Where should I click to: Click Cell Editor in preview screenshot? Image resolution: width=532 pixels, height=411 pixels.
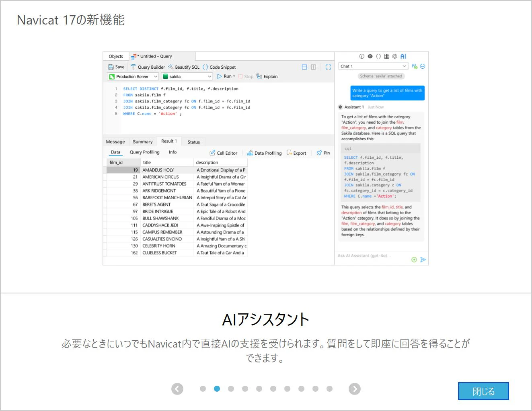(224, 153)
